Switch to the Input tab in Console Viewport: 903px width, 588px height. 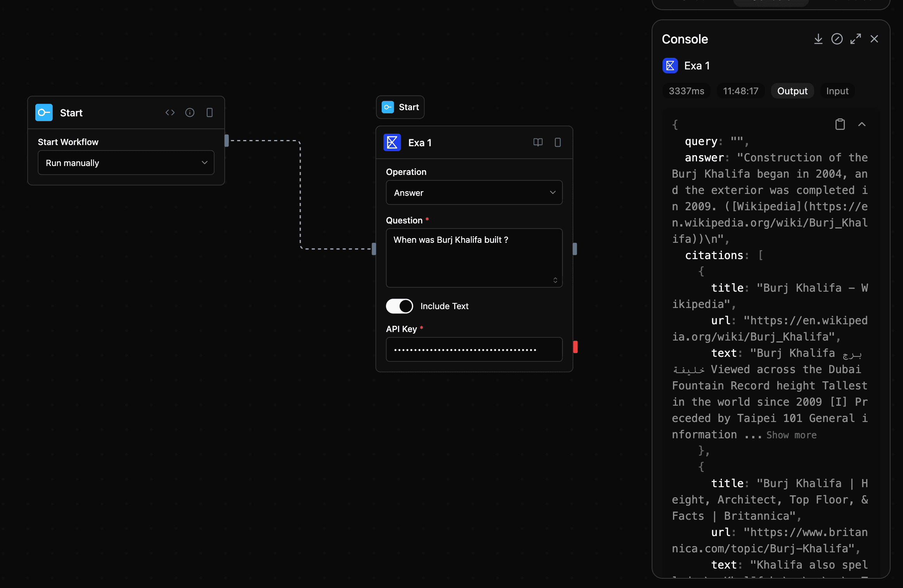(x=837, y=91)
